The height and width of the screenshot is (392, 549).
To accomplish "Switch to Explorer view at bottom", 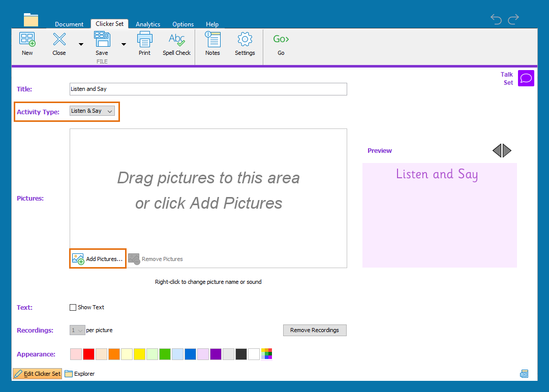I will (x=80, y=374).
